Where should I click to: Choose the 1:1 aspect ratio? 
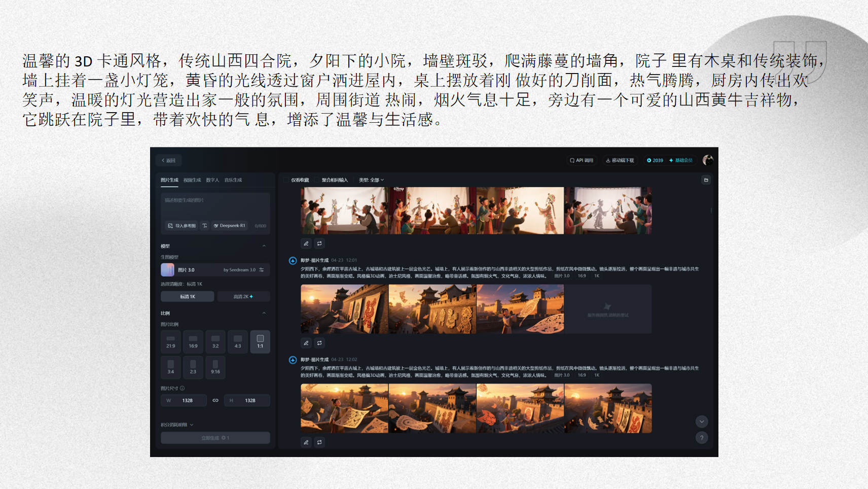click(260, 341)
